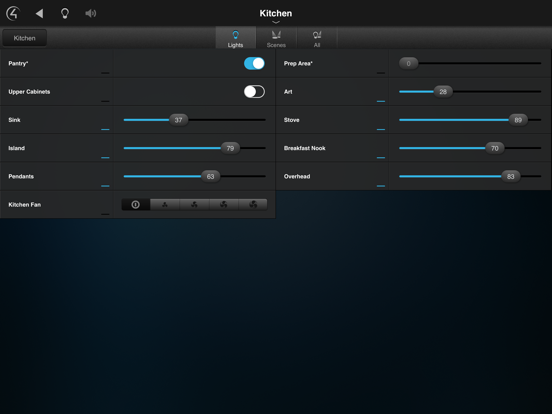Click the Overhead slider handle at 83
Image resolution: width=552 pixels, height=414 pixels.
(510, 176)
